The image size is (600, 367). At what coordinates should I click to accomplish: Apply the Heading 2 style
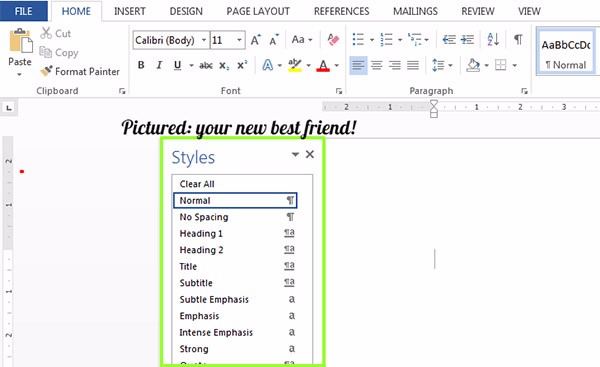[x=235, y=250]
